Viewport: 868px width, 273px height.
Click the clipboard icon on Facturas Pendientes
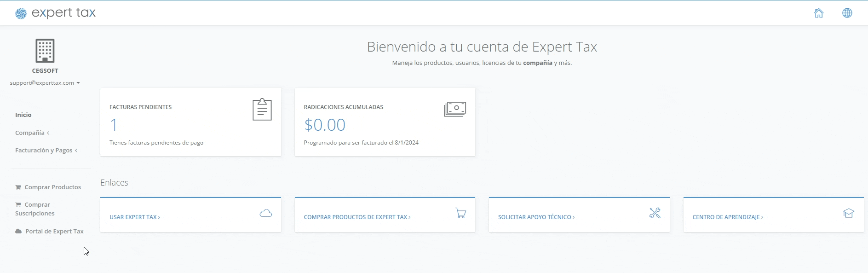[x=262, y=109]
